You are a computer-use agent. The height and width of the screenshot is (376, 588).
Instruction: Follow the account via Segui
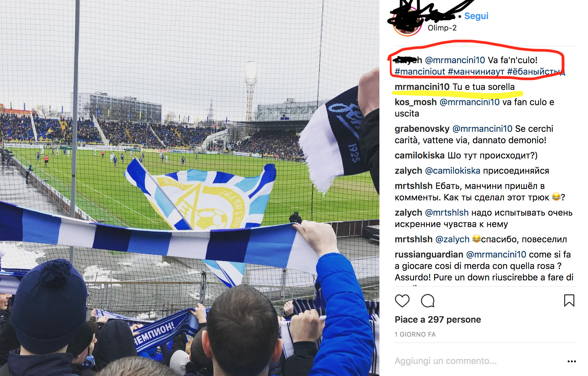pos(476,16)
